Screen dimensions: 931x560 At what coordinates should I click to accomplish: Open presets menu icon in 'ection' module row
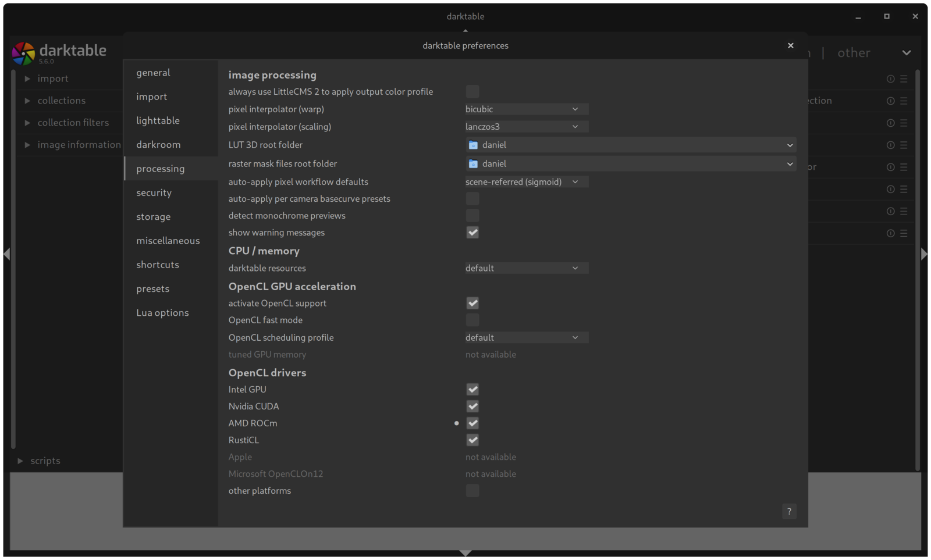[x=904, y=101]
